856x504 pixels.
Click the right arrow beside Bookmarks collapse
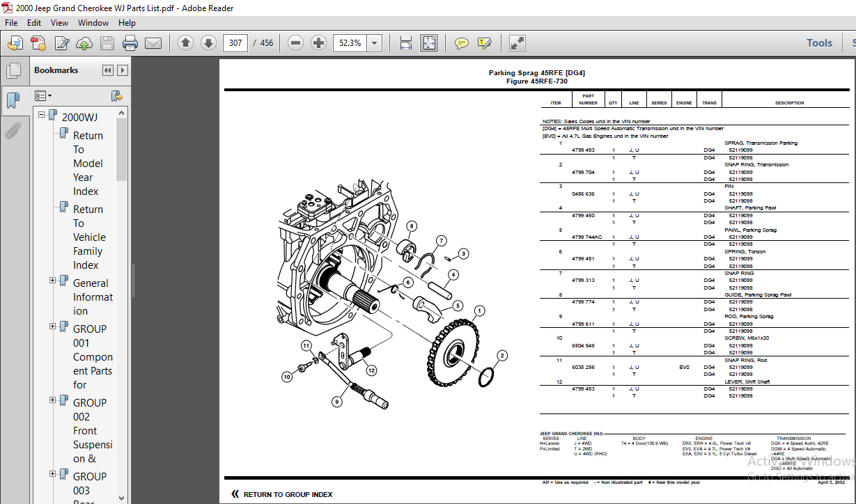pyautogui.click(x=123, y=70)
